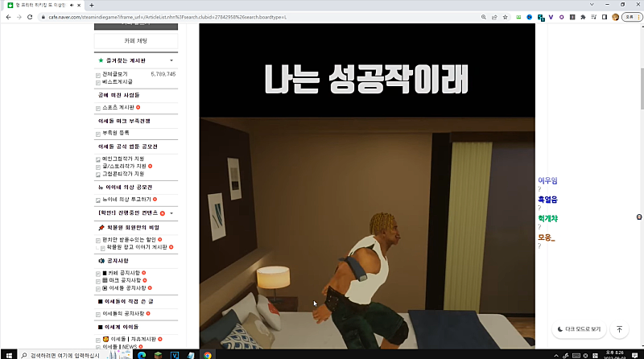Click the share page icon
The image size is (644, 359).
494,17
